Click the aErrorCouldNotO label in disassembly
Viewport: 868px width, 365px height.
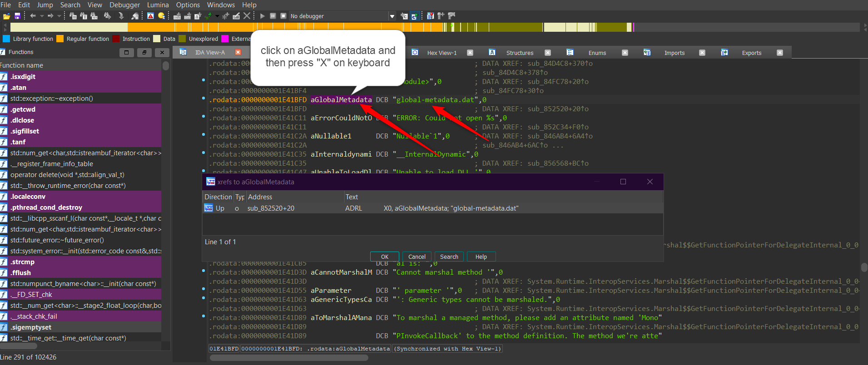point(341,118)
